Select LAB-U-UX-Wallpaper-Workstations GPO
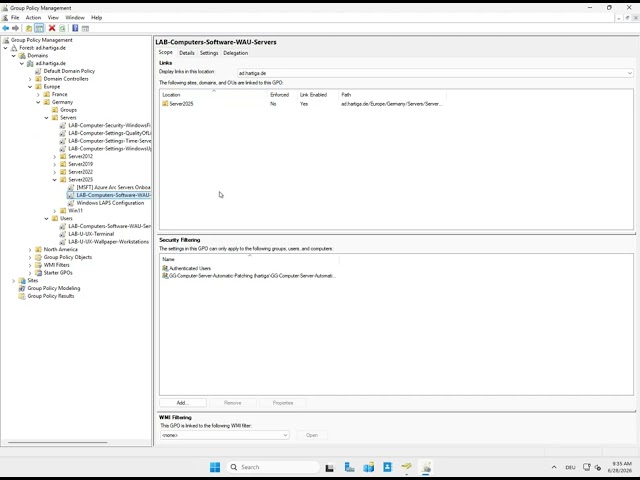The height and width of the screenshot is (480, 640). [x=109, y=242]
